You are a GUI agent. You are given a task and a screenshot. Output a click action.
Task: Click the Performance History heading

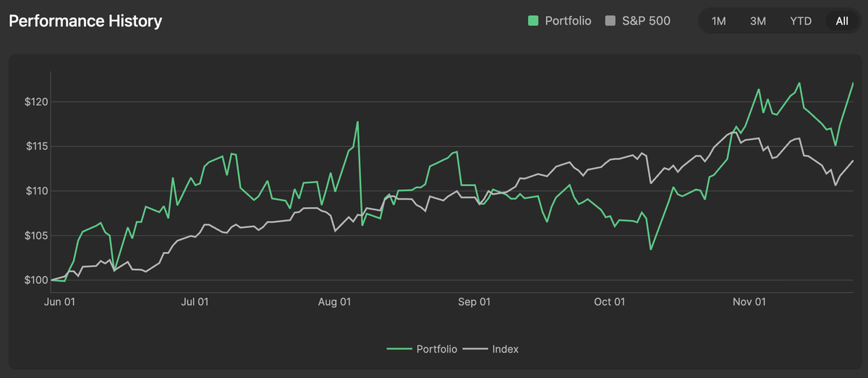[85, 21]
